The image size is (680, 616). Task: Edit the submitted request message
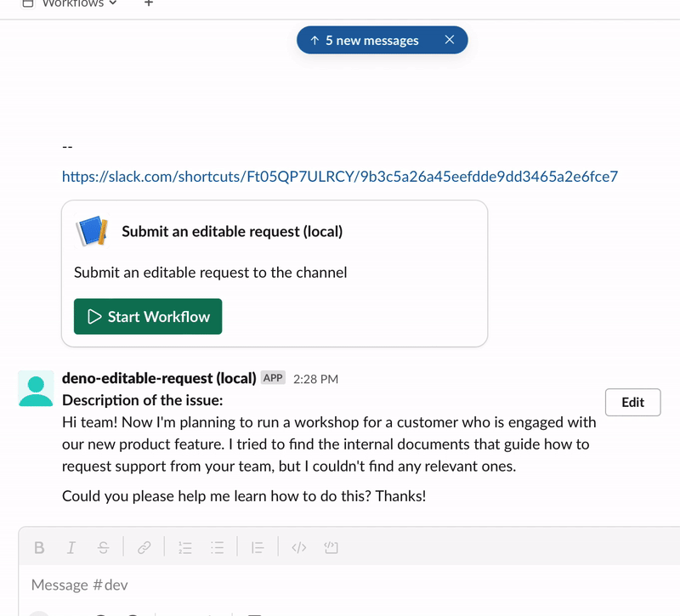(632, 402)
